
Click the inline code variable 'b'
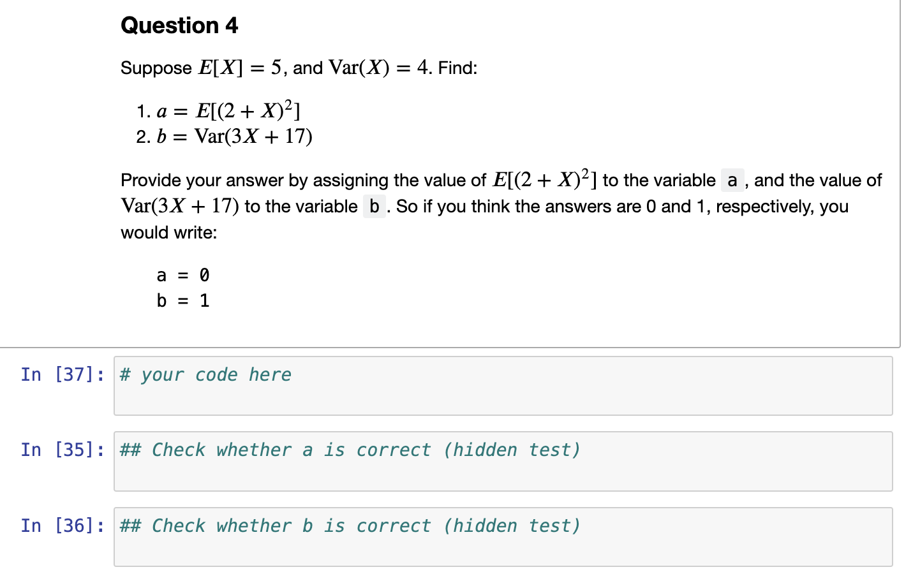375,207
